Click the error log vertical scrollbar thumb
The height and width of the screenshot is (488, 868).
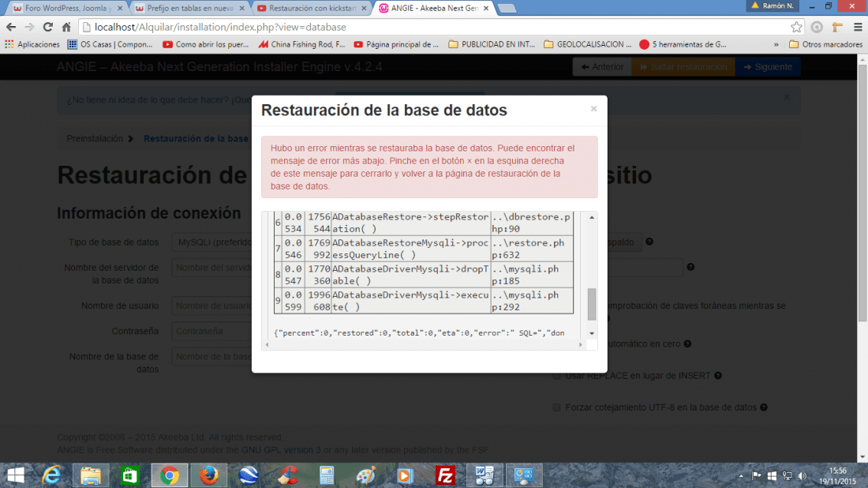click(x=592, y=304)
